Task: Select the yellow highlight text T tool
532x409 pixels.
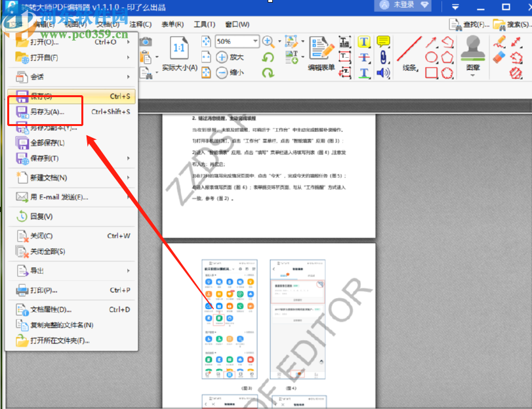Action: (x=364, y=41)
